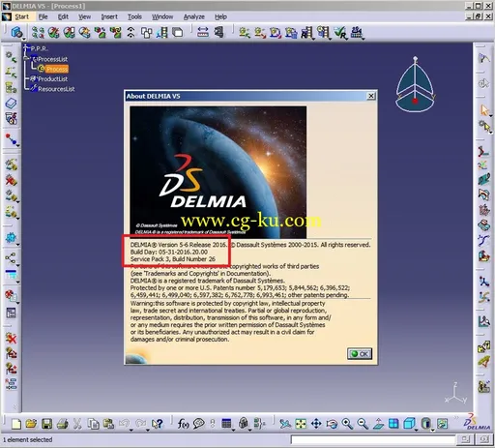495x448 pixels.
Task: Open the Formula f(x) tool
Action: [183, 424]
